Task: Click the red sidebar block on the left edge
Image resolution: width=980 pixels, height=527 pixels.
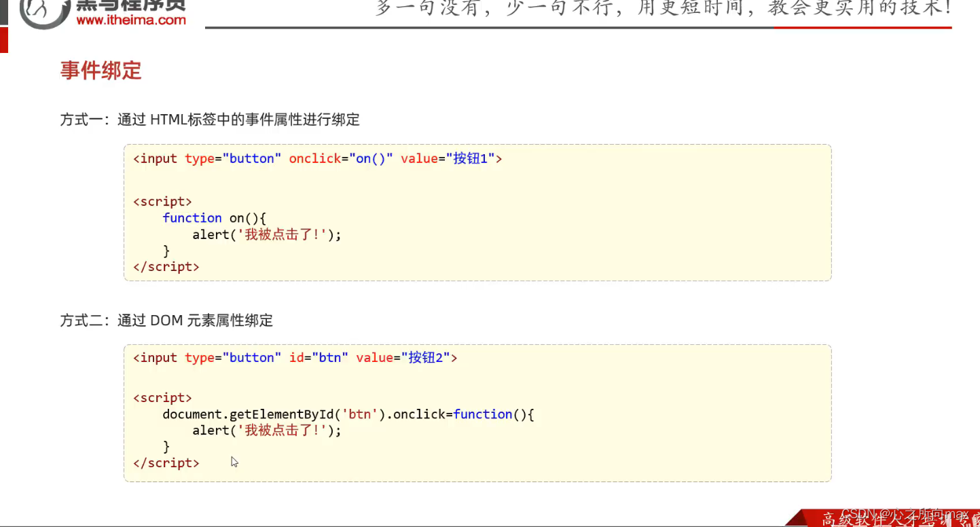Action: tap(4, 40)
